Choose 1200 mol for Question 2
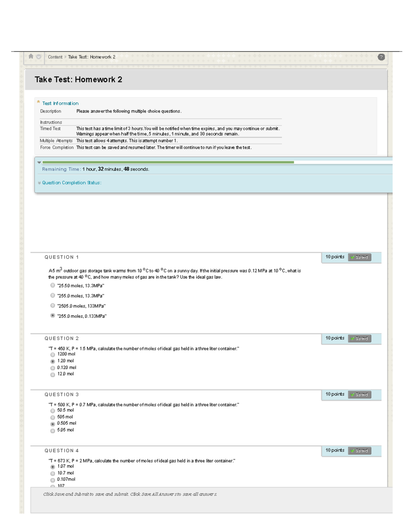 (x=52, y=355)
